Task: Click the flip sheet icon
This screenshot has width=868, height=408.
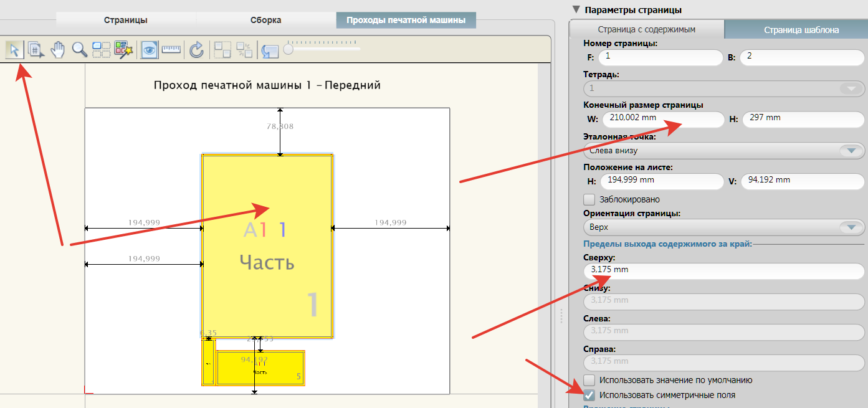Action: [x=270, y=51]
